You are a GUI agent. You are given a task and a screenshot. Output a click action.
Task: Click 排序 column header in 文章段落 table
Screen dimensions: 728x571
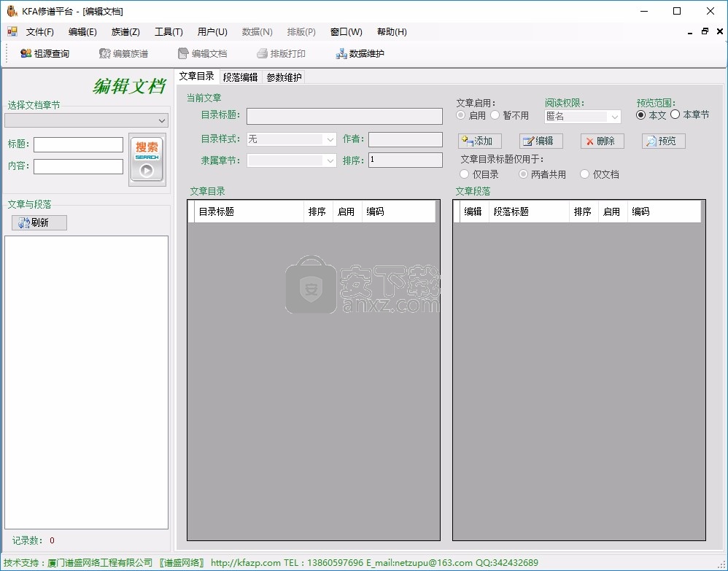[x=584, y=211]
